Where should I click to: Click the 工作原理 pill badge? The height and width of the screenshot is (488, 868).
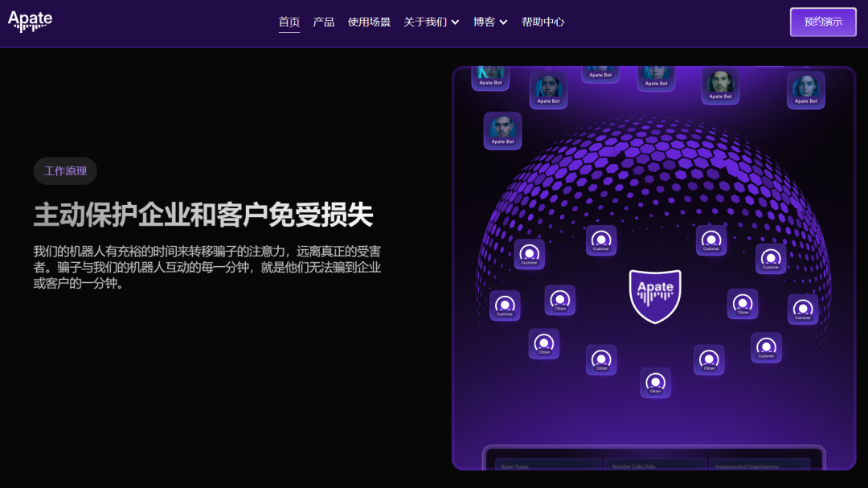(65, 171)
